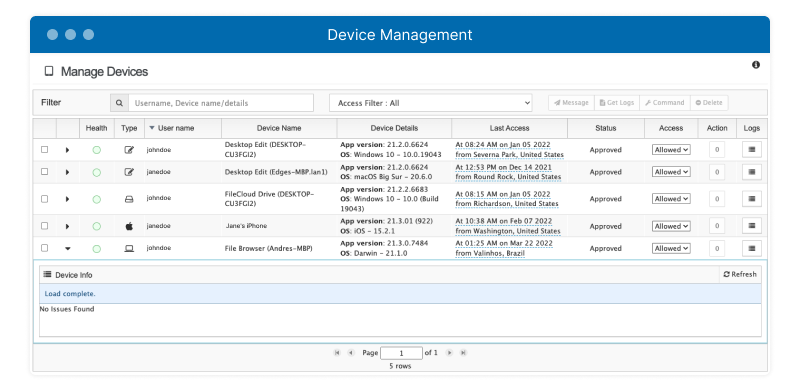Viewport: 800px width, 392px height.
Task: Go to next page of device list
Action: pos(449,353)
